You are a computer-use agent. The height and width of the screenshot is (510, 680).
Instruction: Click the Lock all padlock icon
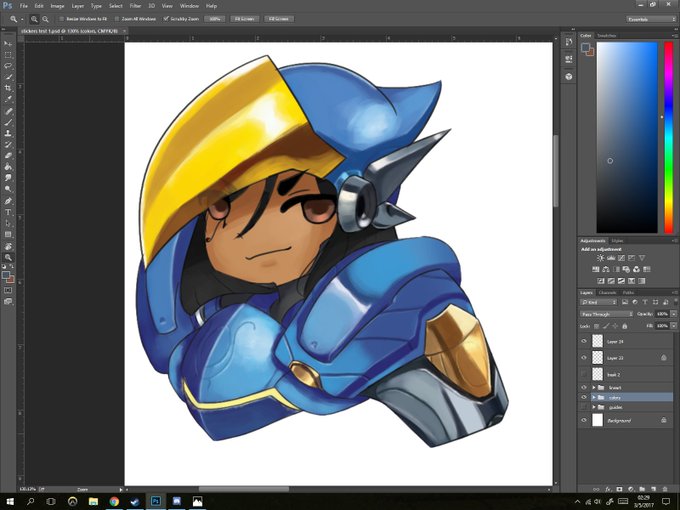(x=624, y=326)
